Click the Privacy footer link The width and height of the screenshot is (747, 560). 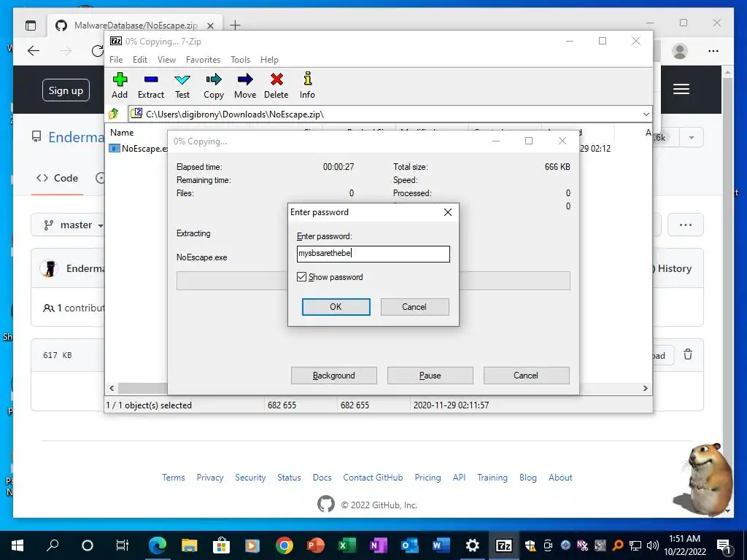pos(210,478)
